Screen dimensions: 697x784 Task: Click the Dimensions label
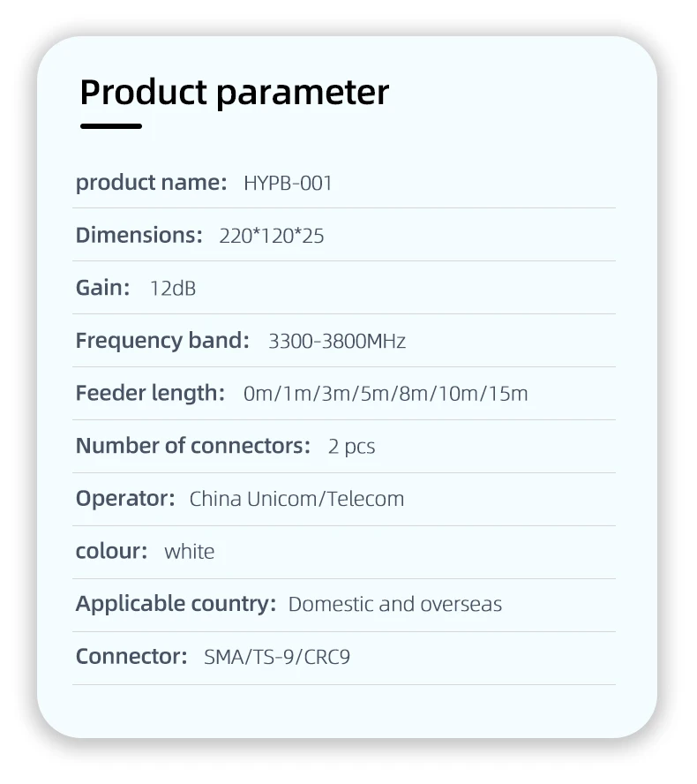pyautogui.click(x=139, y=236)
